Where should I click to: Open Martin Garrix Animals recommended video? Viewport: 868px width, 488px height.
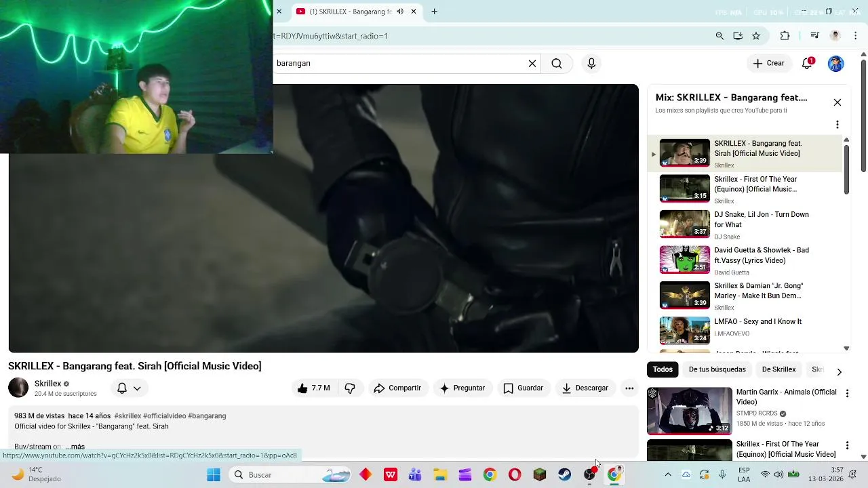690,411
